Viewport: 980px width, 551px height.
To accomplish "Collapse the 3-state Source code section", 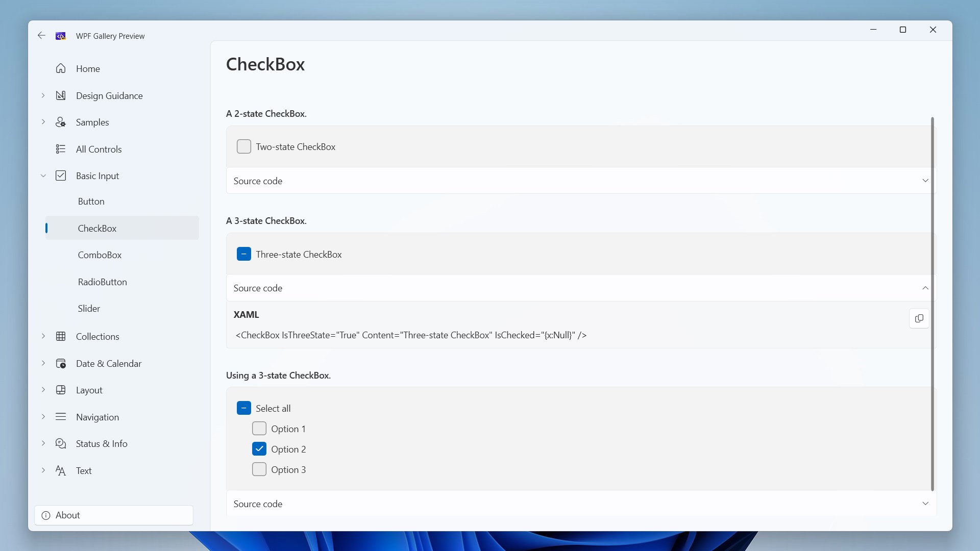I will click(925, 288).
